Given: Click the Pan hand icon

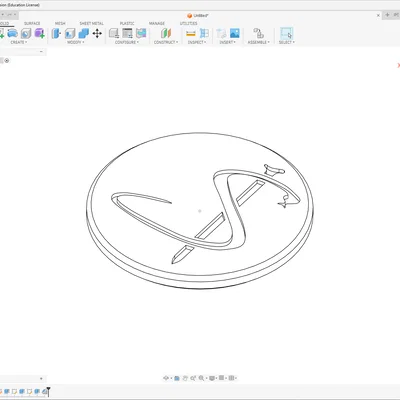Looking at the screenshot, I should (185, 378).
